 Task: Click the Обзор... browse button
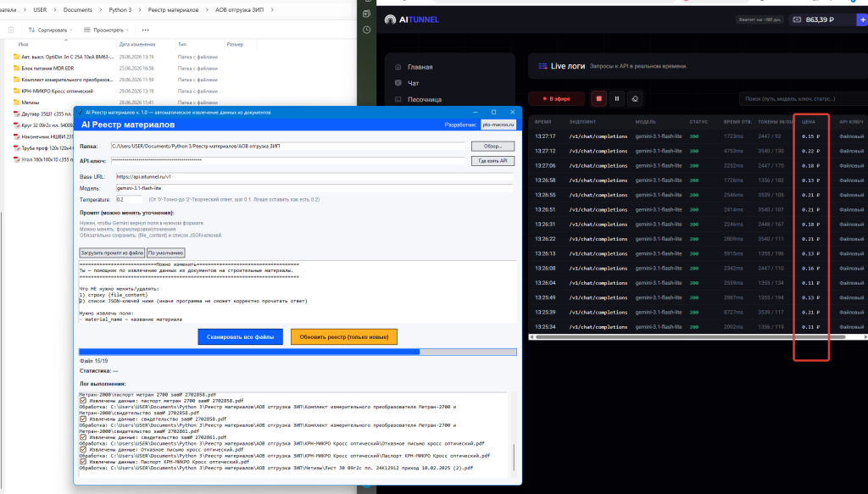(492, 146)
